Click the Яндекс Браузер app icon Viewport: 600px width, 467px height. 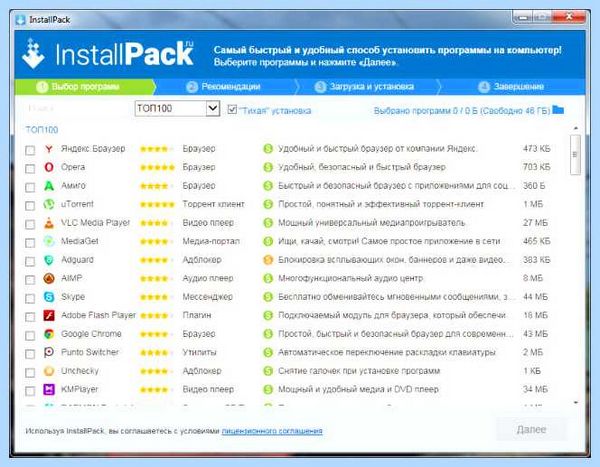[x=49, y=149]
